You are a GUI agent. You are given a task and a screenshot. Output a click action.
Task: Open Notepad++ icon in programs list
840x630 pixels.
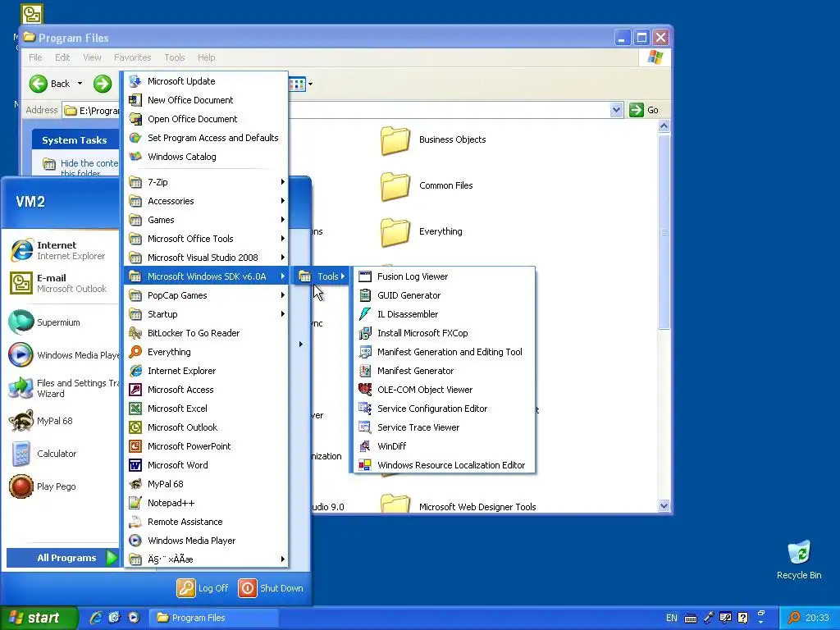(135, 503)
